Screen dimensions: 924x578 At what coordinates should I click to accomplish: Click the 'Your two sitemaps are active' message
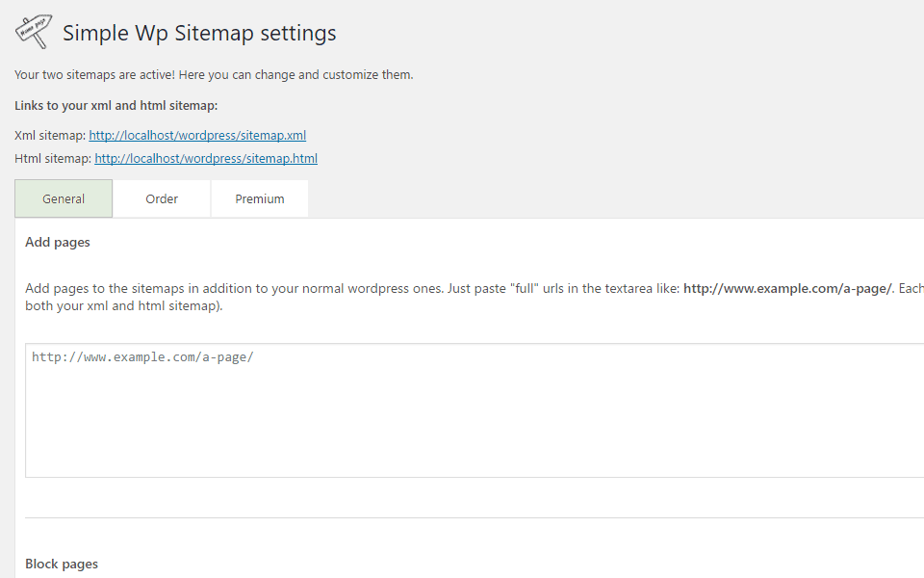tap(214, 74)
